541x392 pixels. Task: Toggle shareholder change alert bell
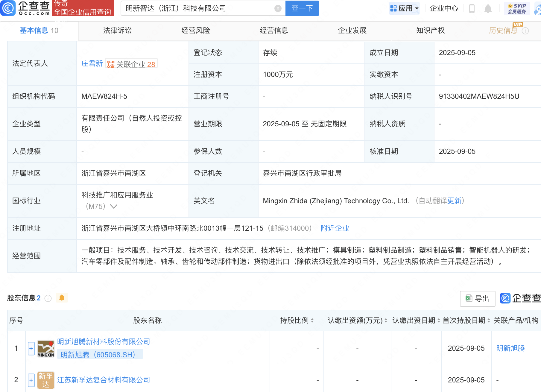click(x=62, y=298)
